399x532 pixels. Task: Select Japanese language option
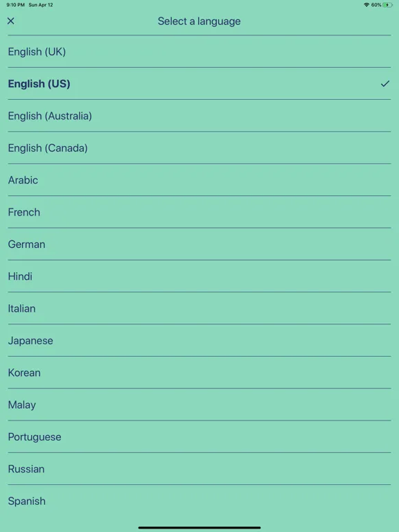coord(199,340)
